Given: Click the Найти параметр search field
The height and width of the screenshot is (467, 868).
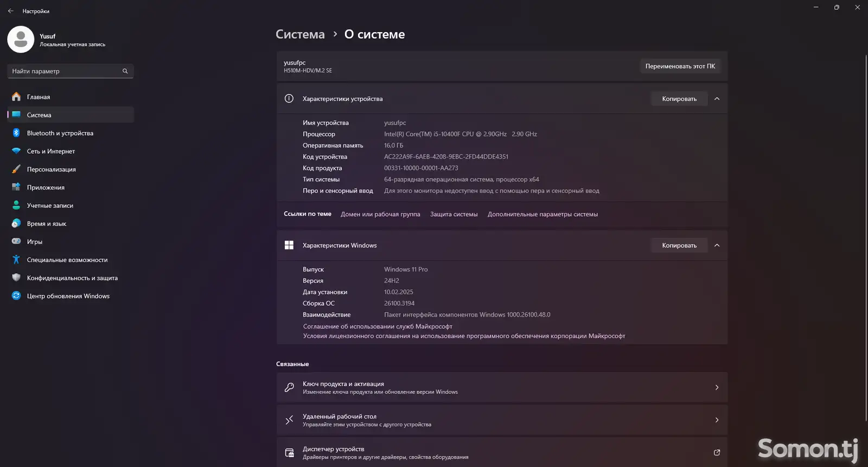Looking at the screenshot, I should point(71,71).
